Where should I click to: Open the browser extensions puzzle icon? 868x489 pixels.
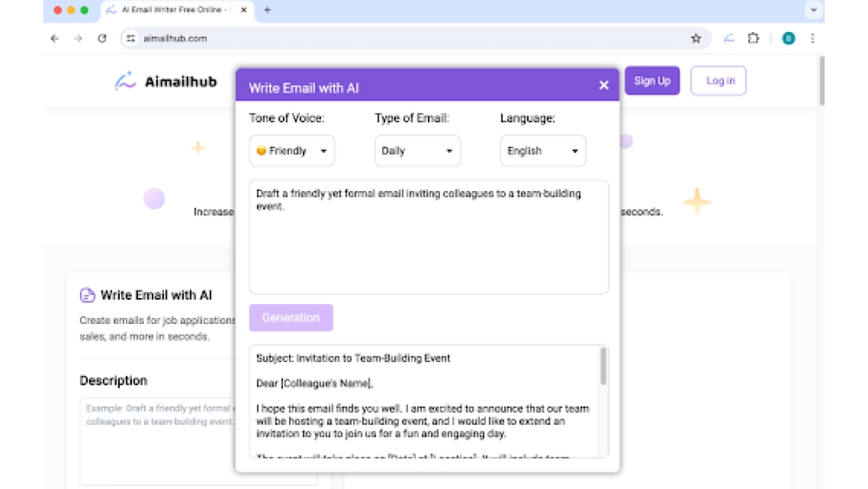753,38
